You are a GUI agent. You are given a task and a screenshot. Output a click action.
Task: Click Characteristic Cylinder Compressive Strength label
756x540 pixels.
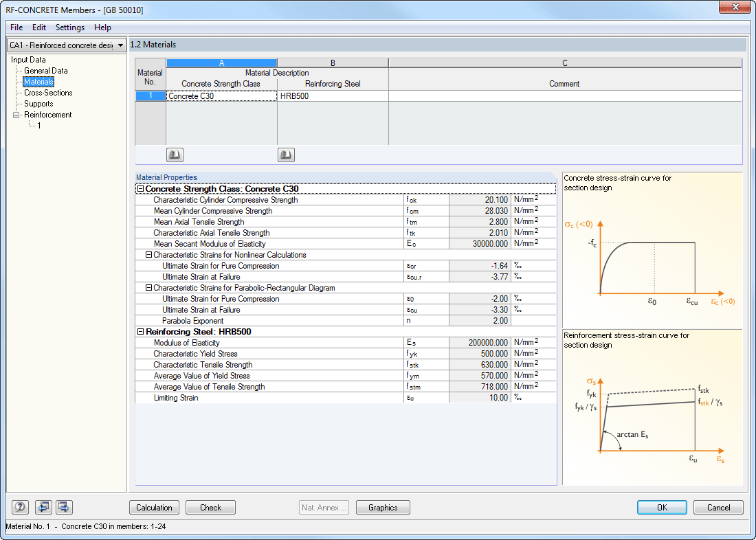point(225,200)
